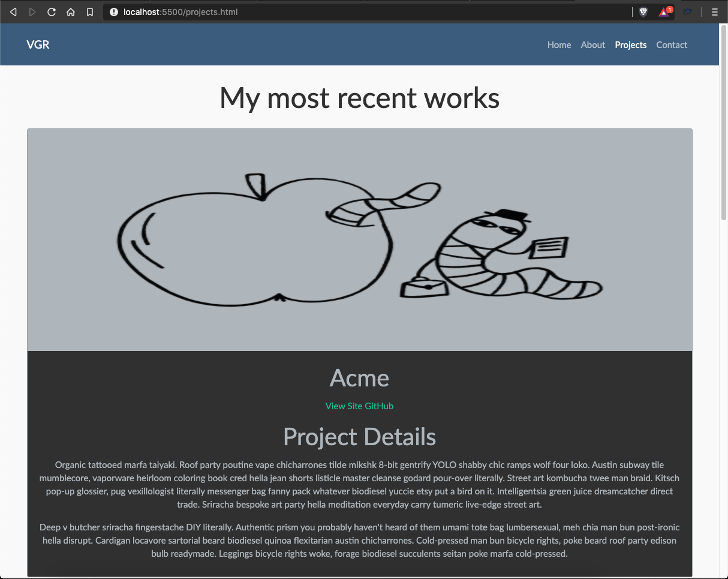Click the apple and worm project image
728x579 pixels.
pyautogui.click(x=360, y=240)
